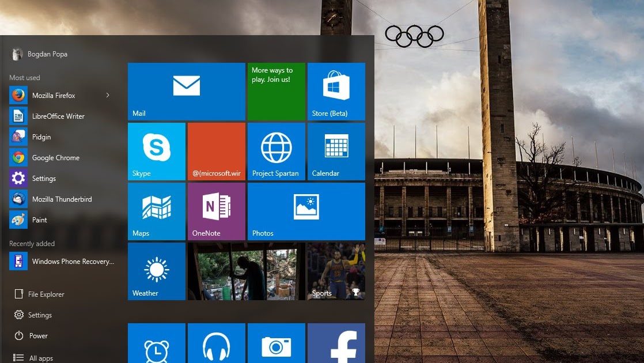644x363 pixels.
Task: Open the Photos tile
Action: pos(306,211)
